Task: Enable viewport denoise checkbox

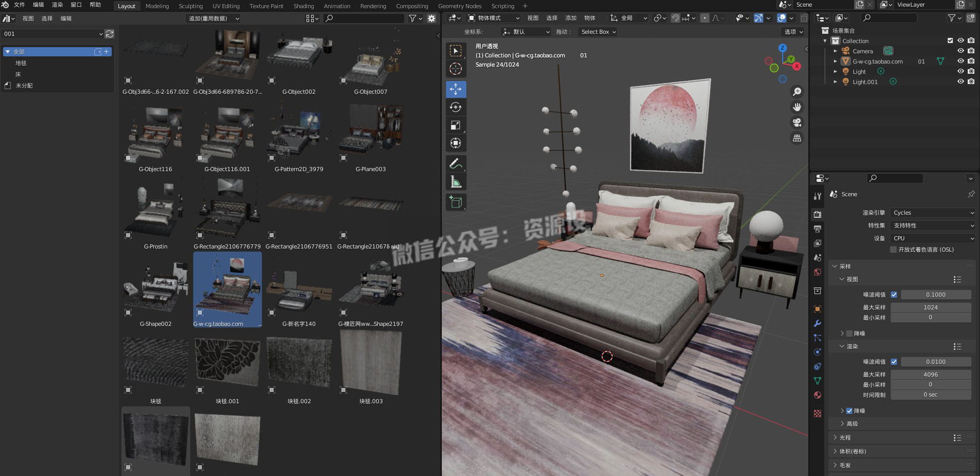Action: (849, 334)
